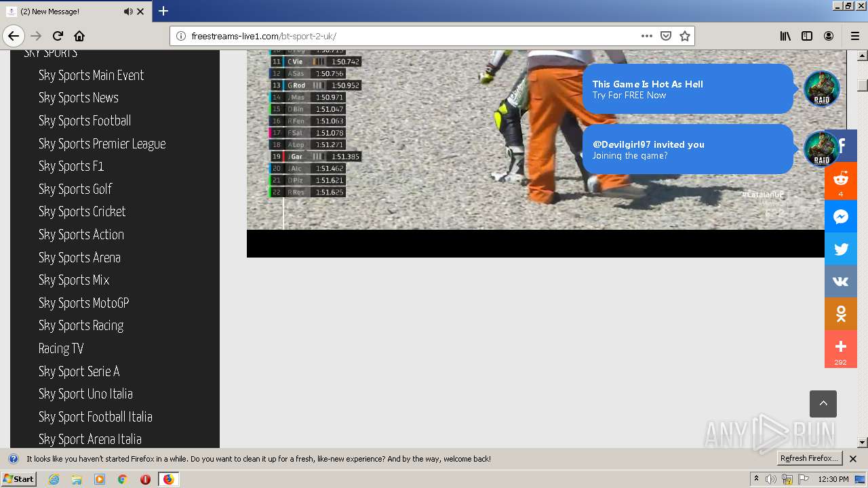Switch to Firefox taskbar button

coord(168,479)
